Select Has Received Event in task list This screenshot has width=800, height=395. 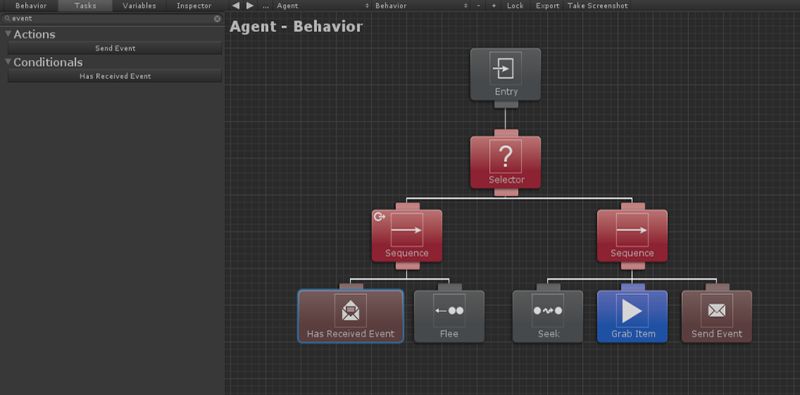point(115,76)
